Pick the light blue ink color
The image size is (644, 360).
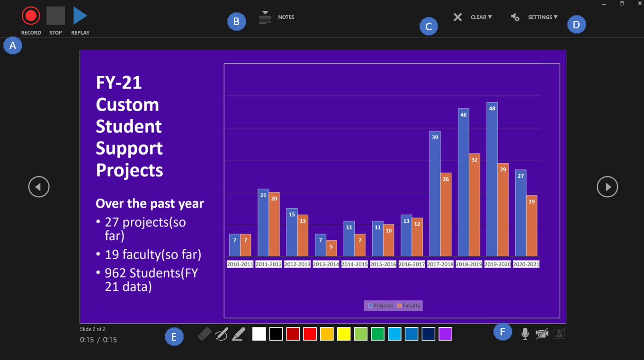[394, 334]
